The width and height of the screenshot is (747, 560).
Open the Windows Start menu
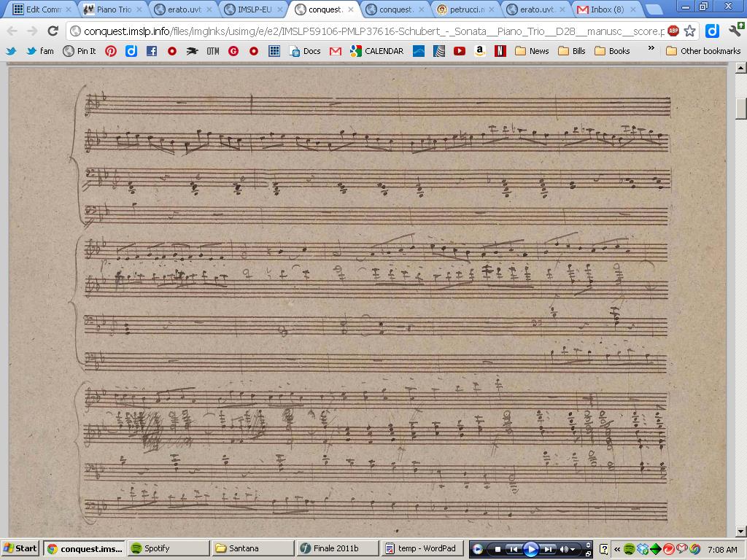(20, 548)
